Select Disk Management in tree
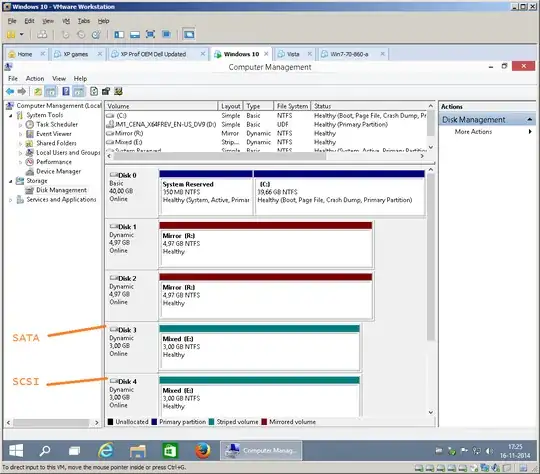Screen dimensions: 540x474 pyautogui.click(x=61, y=190)
